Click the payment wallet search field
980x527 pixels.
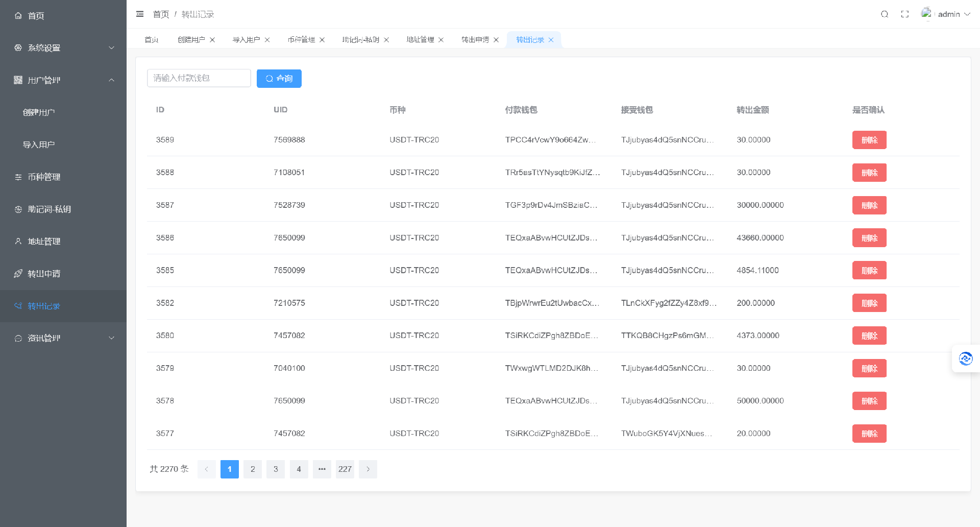pos(199,78)
